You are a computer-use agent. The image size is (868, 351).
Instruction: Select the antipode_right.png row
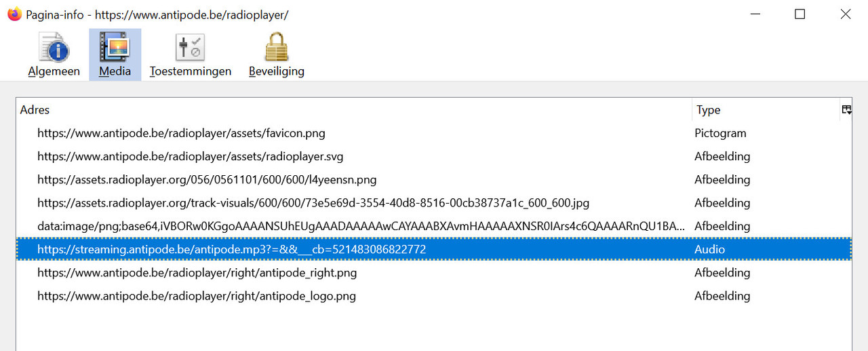tap(434, 272)
